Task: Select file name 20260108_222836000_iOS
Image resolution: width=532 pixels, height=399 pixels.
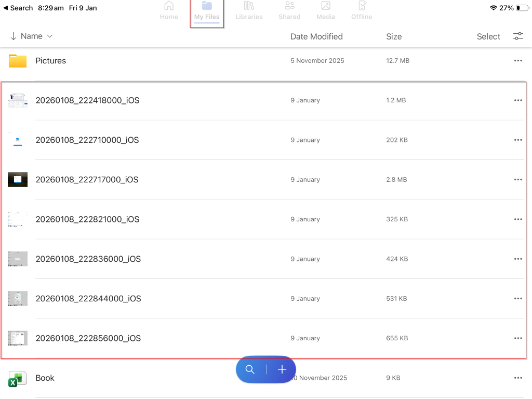Action: pyautogui.click(x=88, y=259)
